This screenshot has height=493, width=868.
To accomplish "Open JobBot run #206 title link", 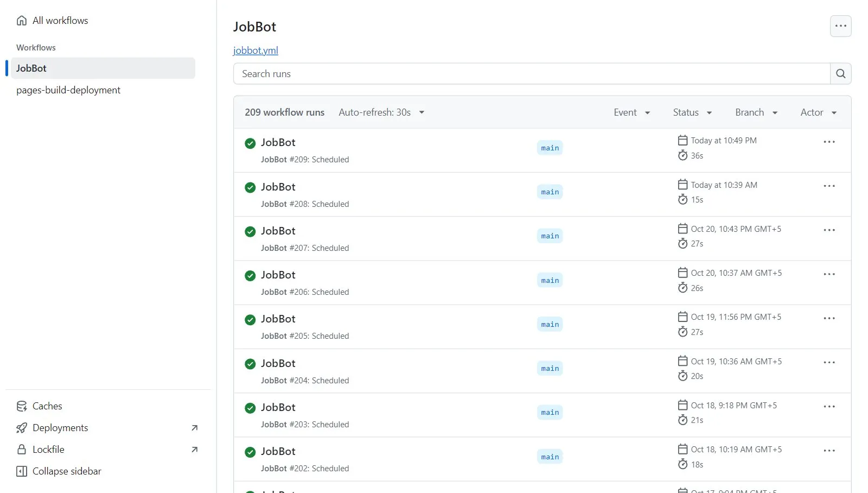I will pyautogui.click(x=278, y=275).
